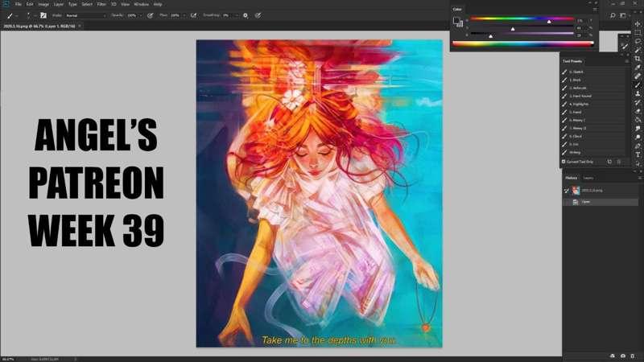Image resolution: width=644 pixels, height=362 pixels.
Task: Click the hue slider handle
Action: tap(549, 22)
